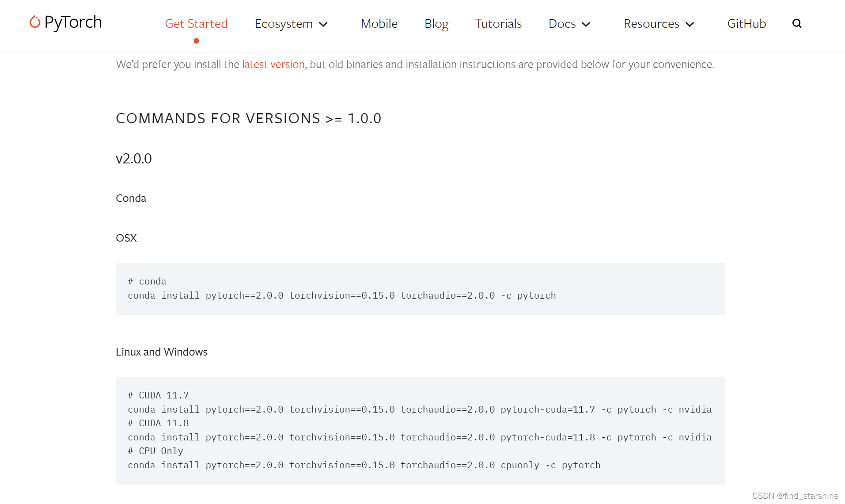845x504 pixels.
Task: Expand the Docs dropdown menu
Action: click(x=569, y=23)
